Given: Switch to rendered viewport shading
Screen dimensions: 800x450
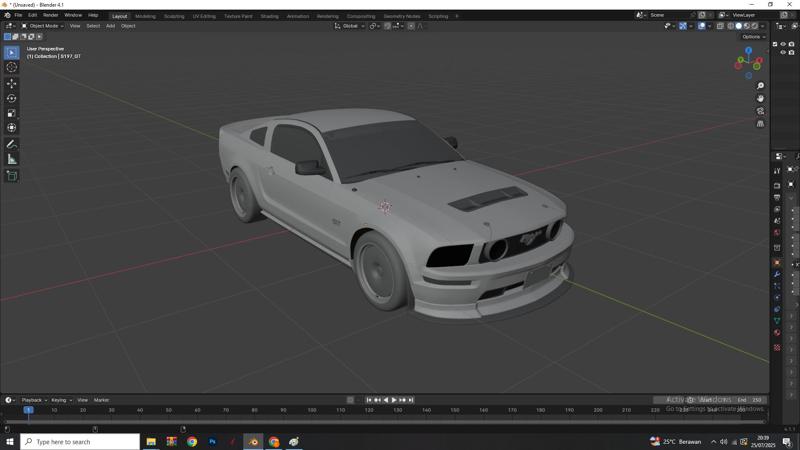Looking at the screenshot, I should (755, 26).
